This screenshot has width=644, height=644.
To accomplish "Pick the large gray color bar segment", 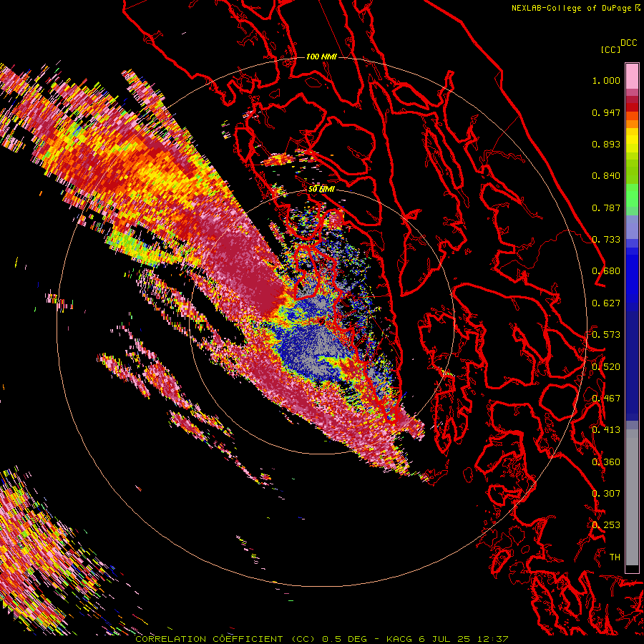I will 632,497.
